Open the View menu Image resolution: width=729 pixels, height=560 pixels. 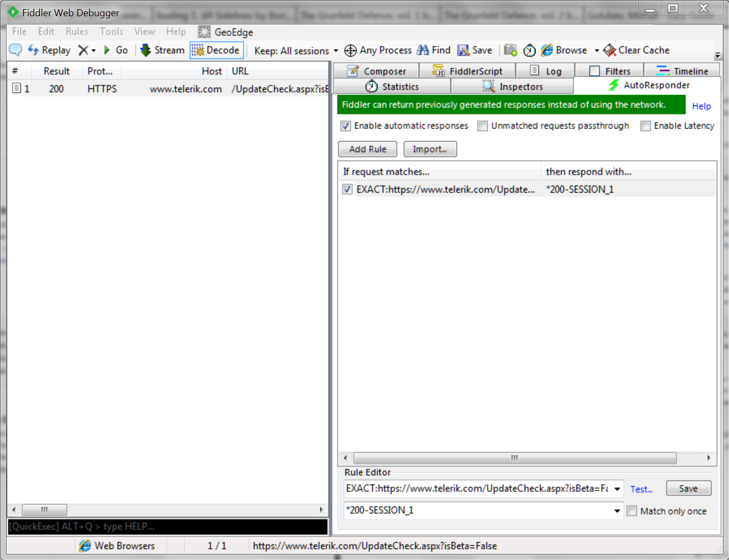144,31
